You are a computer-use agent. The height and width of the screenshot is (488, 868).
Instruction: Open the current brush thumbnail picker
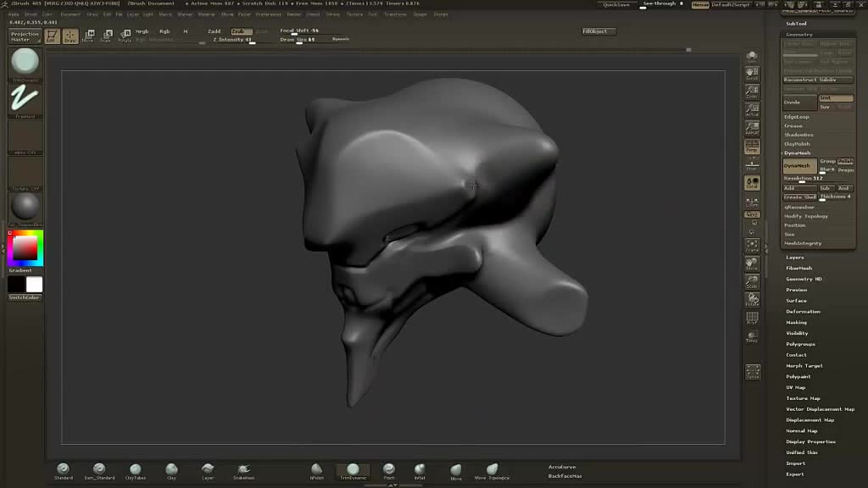pos(25,61)
